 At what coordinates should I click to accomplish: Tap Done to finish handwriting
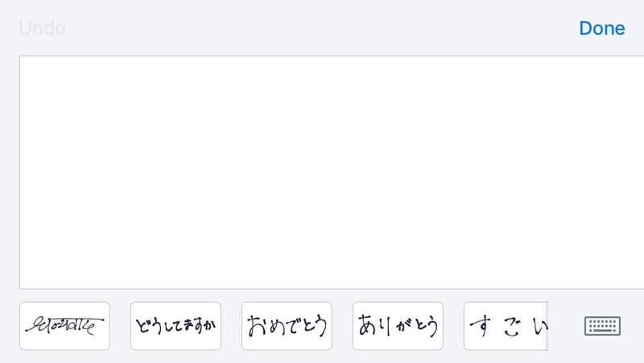601,28
